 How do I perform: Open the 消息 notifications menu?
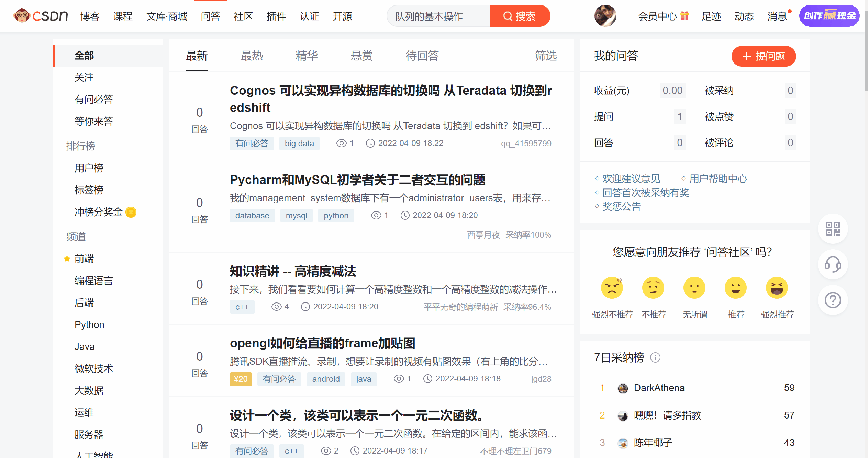tap(777, 16)
